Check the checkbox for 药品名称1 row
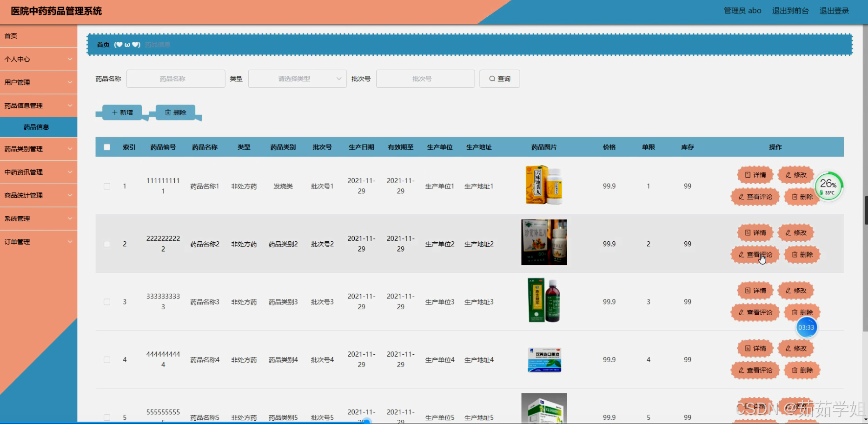Screen dimensions: 868x424 106,186
